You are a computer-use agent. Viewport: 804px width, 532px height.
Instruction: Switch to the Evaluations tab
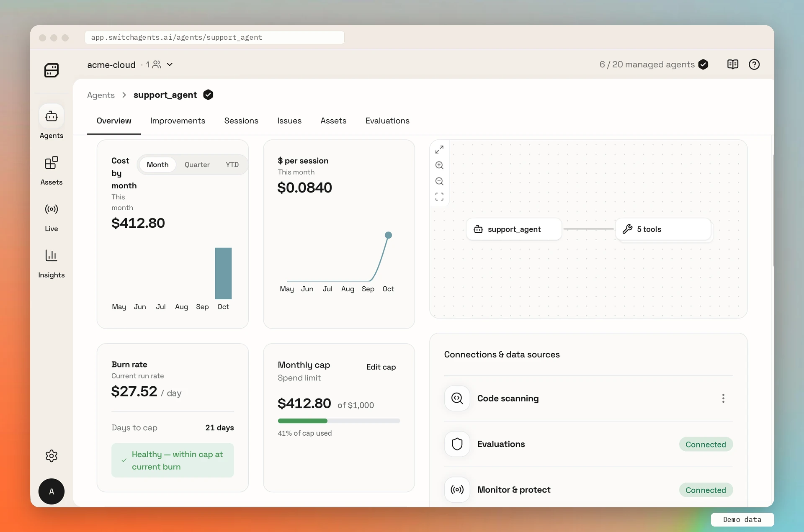coord(387,121)
